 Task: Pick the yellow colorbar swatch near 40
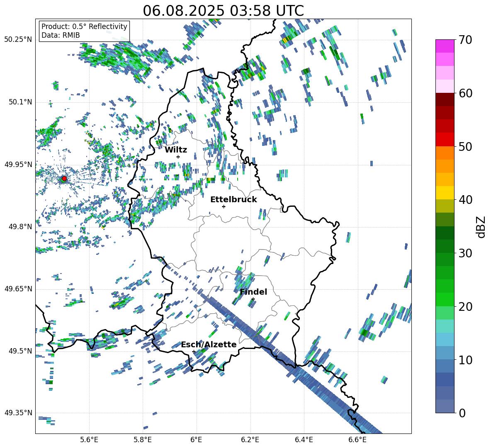click(x=445, y=193)
